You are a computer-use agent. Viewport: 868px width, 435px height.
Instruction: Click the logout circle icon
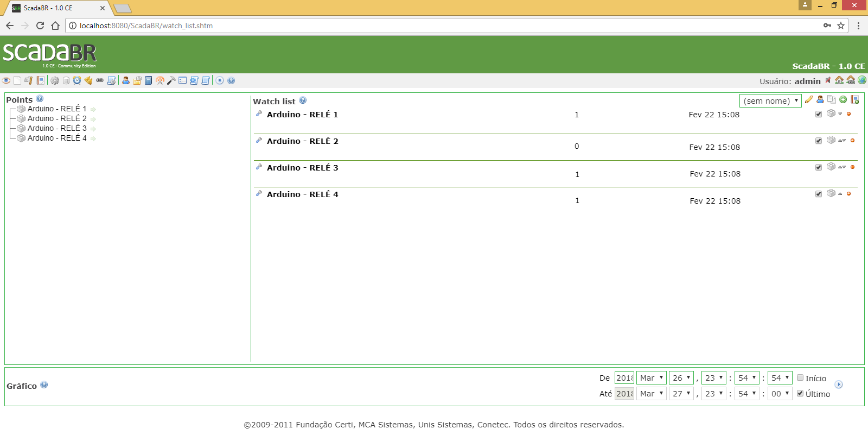[220, 80]
